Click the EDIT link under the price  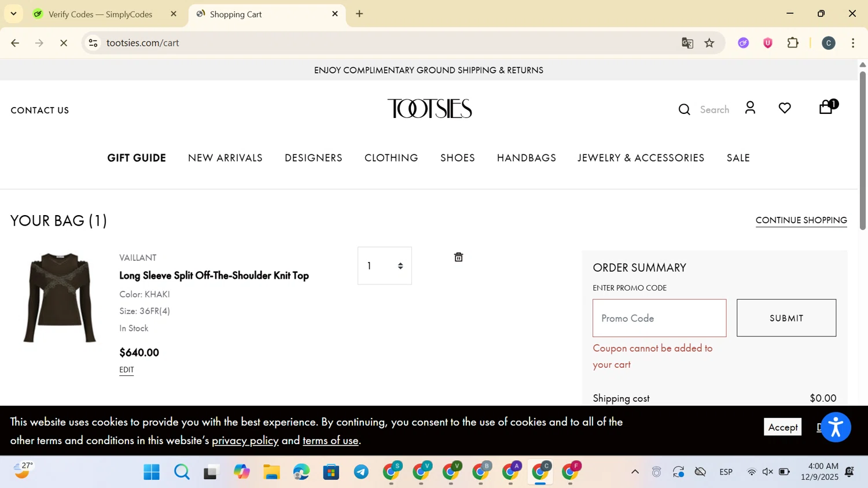pyautogui.click(x=126, y=370)
